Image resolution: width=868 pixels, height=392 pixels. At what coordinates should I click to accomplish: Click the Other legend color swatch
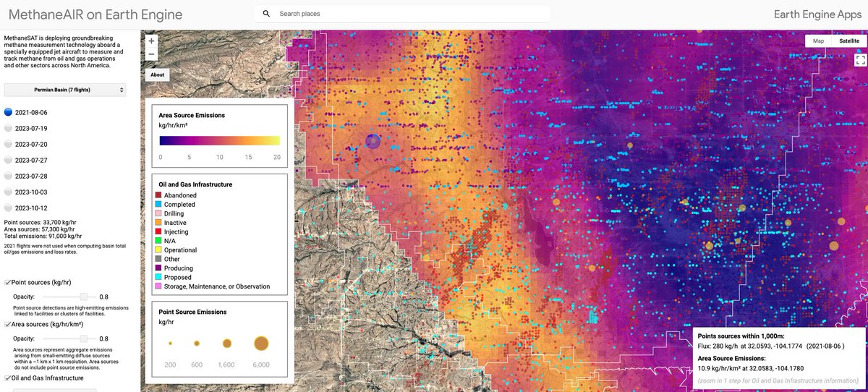[x=158, y=259]
